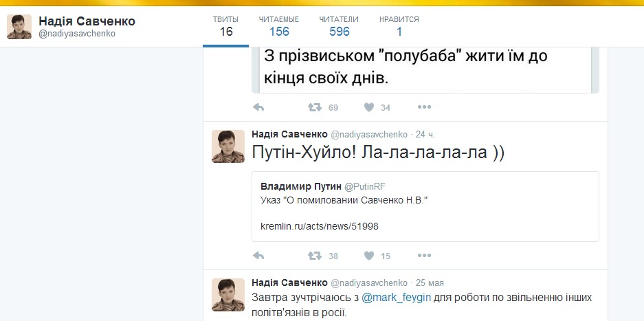The width and height of the screenshot is (644, 321).
Task: Click the profile avatar in the header
Action: coord(19,27)
